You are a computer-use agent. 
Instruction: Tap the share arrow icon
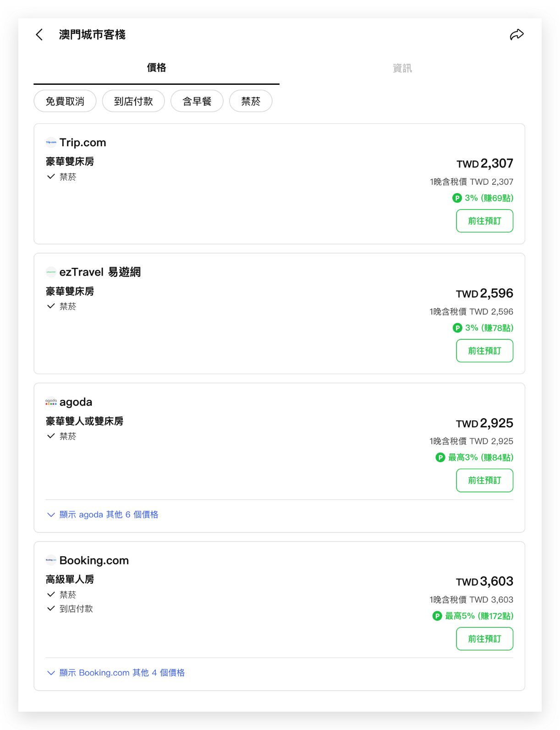pos(516,35)
